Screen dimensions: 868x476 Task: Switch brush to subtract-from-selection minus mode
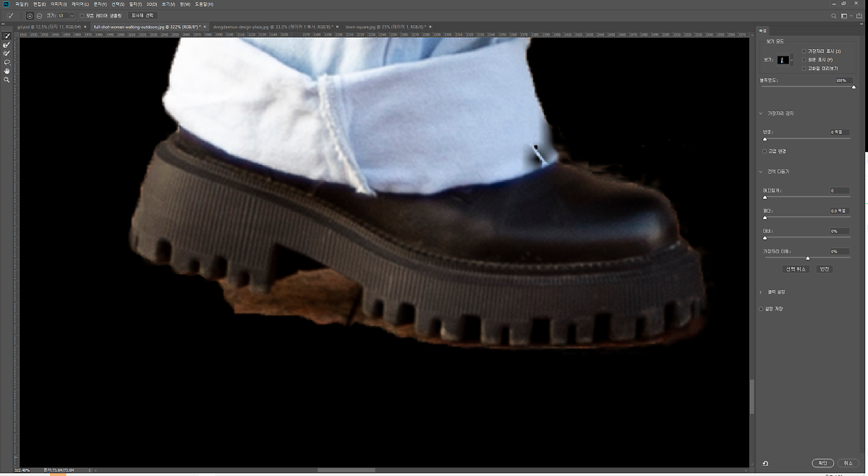pyautogui.click(x=38, y=15)
